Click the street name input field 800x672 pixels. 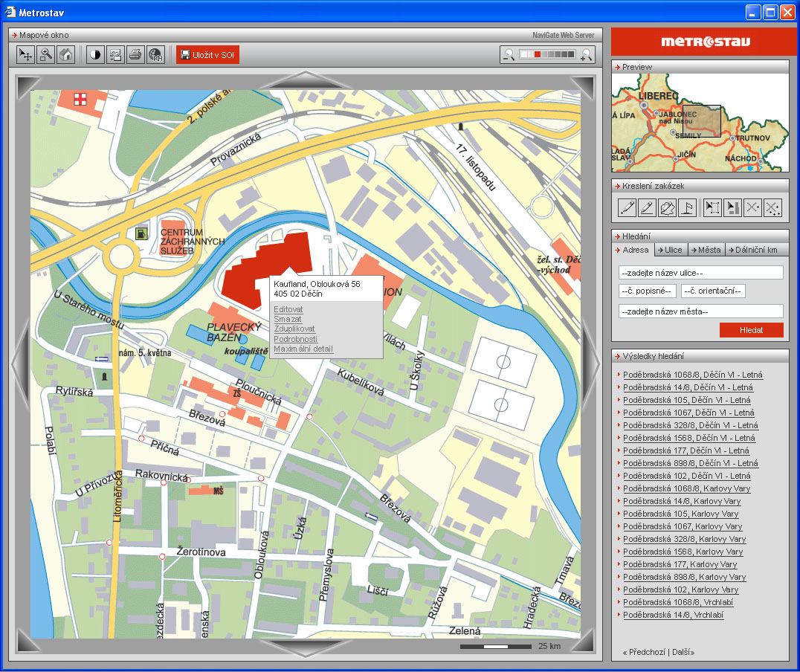click(700, 273)
